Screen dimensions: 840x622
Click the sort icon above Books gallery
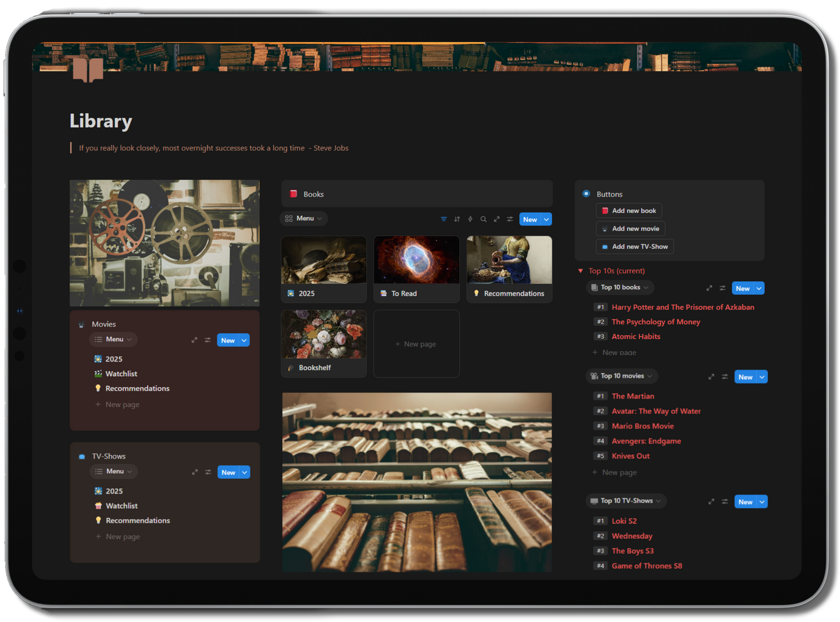457,219
